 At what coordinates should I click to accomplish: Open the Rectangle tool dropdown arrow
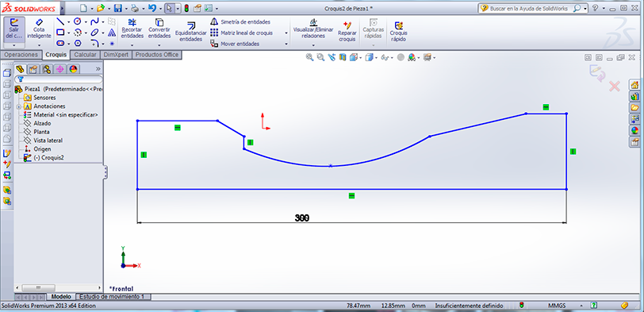point(68,33)
